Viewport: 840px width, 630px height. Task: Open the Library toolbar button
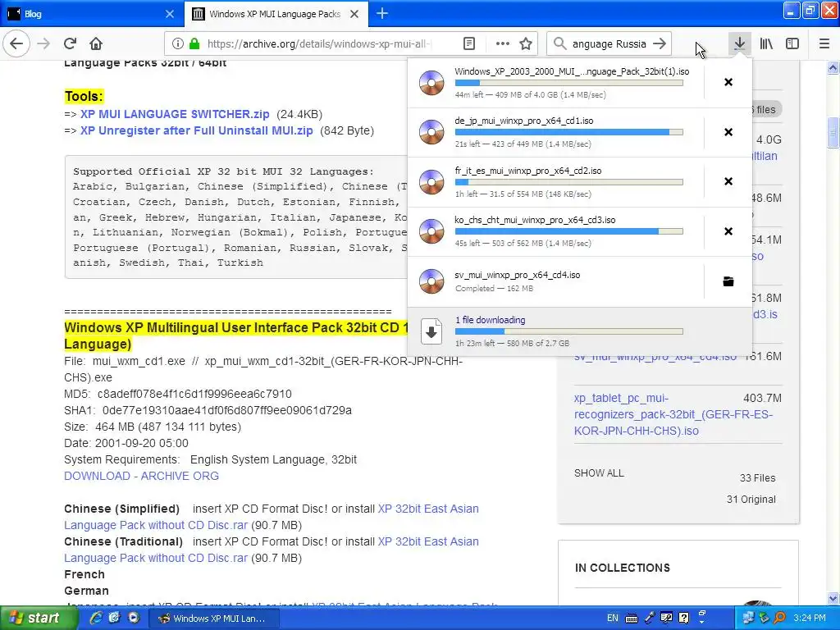766,43
